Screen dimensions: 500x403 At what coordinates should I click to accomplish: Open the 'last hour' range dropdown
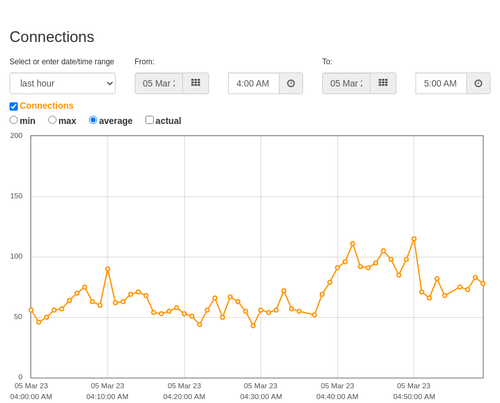coord(63,83)
